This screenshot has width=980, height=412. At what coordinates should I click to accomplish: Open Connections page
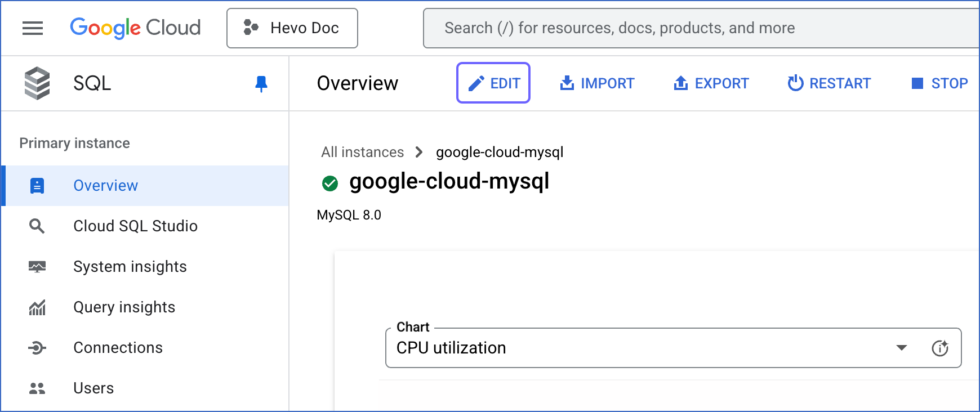[145, 348]
